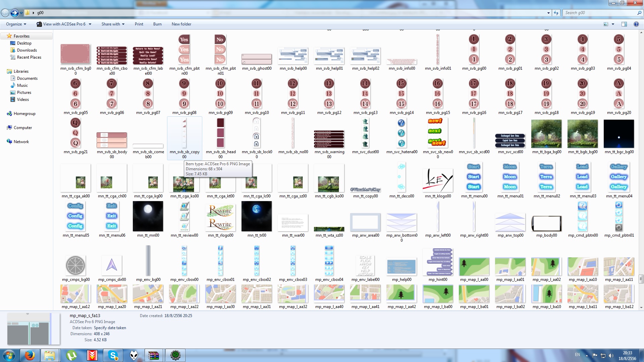
Task: Click Burn in the toolbar
Action: click(157, 24)
